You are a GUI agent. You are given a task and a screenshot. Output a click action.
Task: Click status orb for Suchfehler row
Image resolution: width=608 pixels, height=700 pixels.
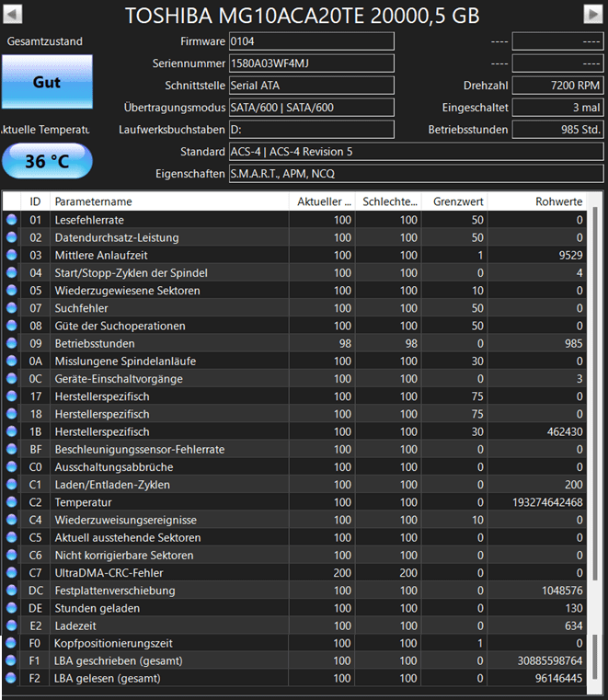click(12, 307)
